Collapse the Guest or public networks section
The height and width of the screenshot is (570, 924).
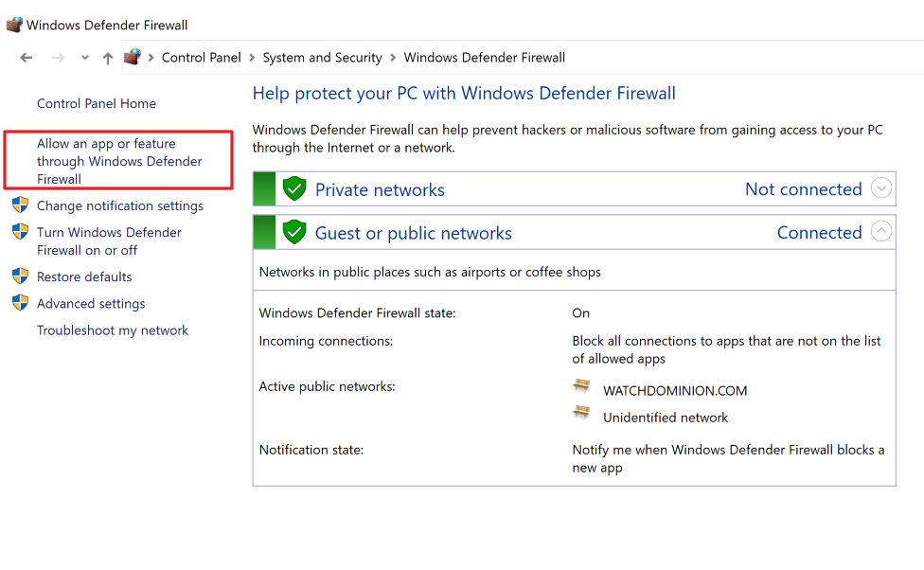click(x=881, y=231)
